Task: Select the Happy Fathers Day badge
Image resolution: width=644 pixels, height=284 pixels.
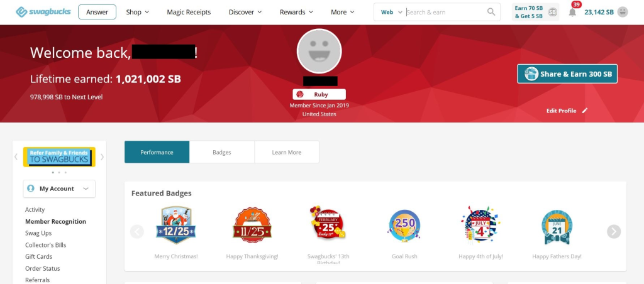Action: coord(557,227)
